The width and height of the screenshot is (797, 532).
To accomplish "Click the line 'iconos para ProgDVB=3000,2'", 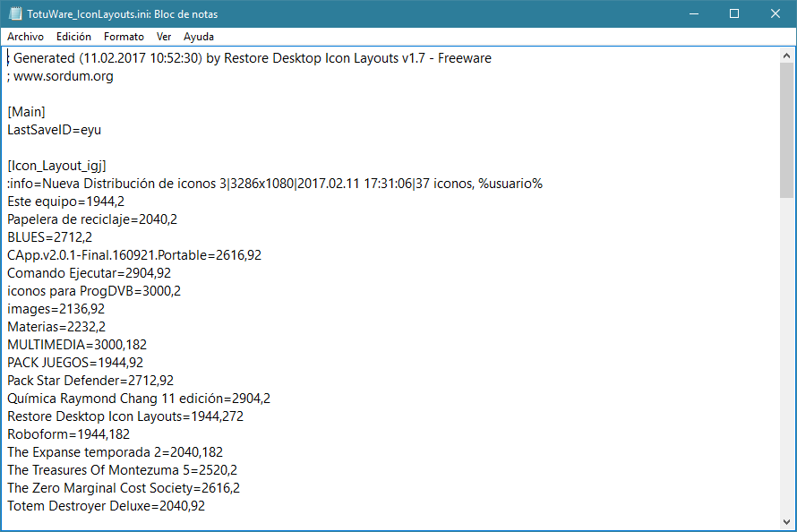I will point(94,291).
